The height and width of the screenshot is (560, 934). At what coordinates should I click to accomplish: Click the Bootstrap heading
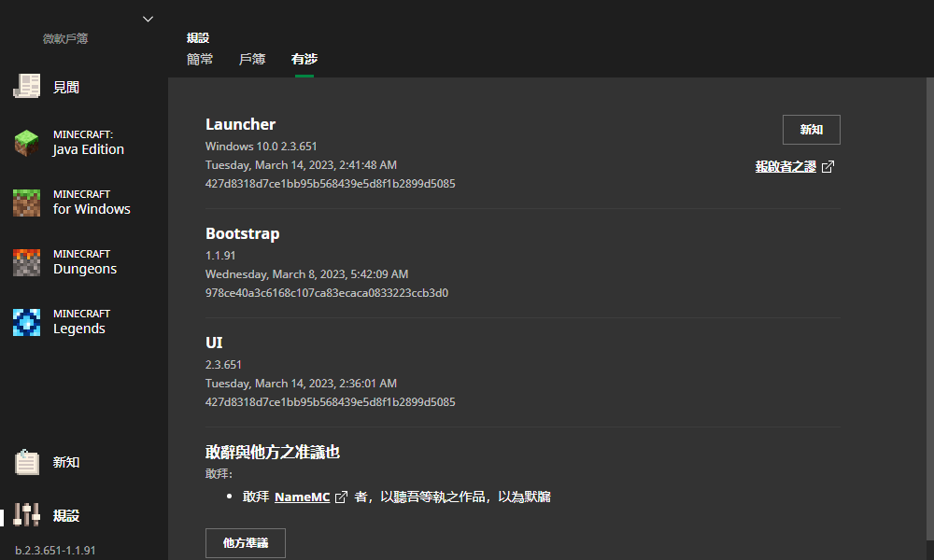[243, 234]
